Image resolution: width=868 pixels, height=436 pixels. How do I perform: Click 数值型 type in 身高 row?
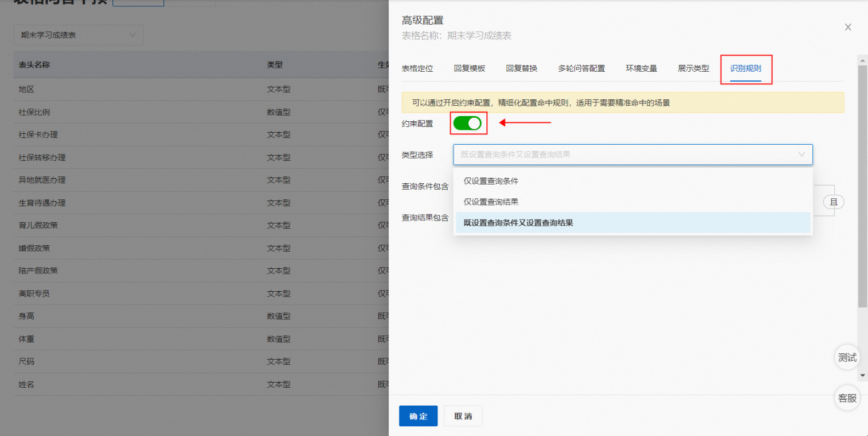coord(278,316)
